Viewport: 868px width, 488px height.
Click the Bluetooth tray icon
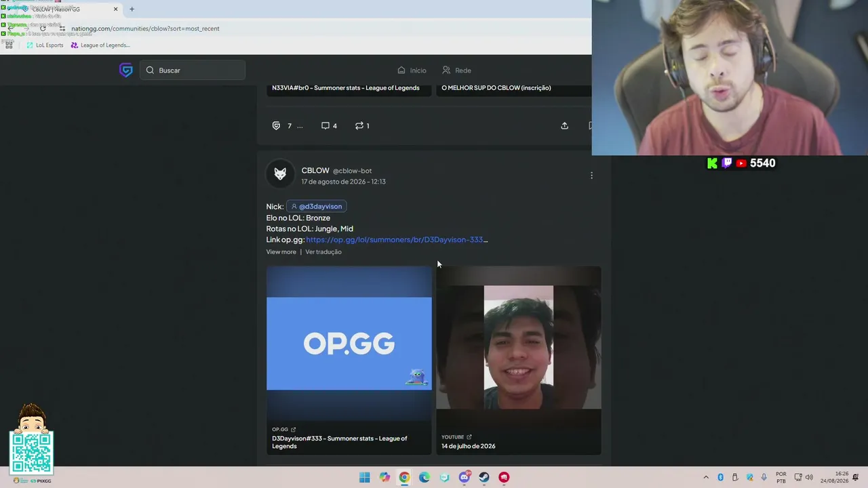720,477
